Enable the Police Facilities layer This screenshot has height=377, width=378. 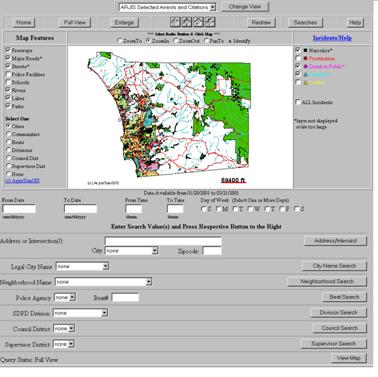[x=8, y=74]
